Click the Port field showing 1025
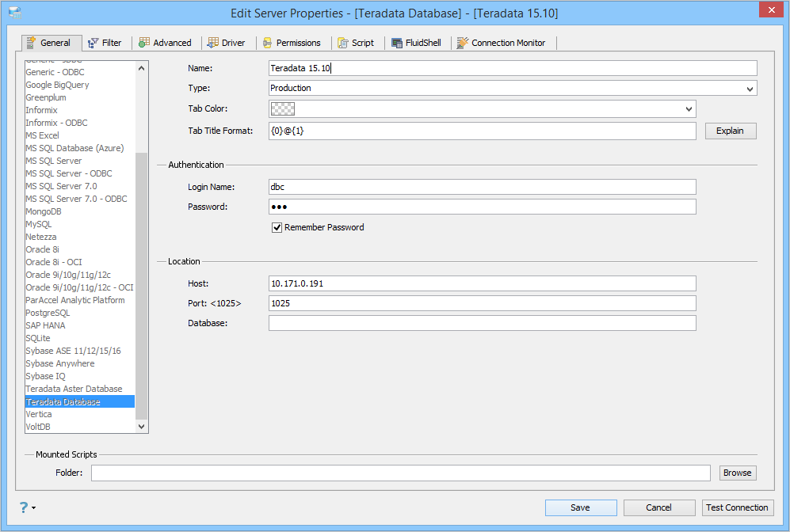The height and width of the screenshot is (532, 790). (x=483, y=303)
